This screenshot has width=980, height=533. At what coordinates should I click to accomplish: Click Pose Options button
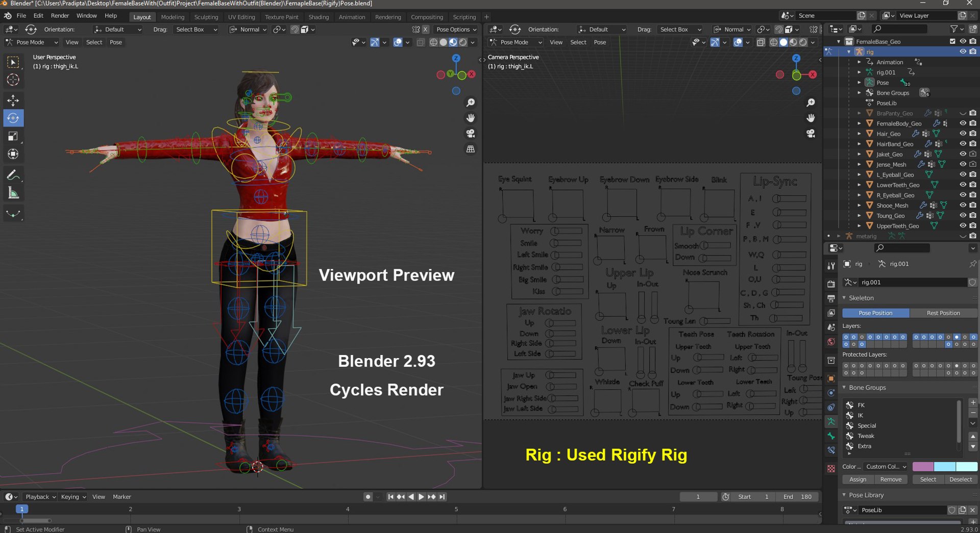[456, 30]
